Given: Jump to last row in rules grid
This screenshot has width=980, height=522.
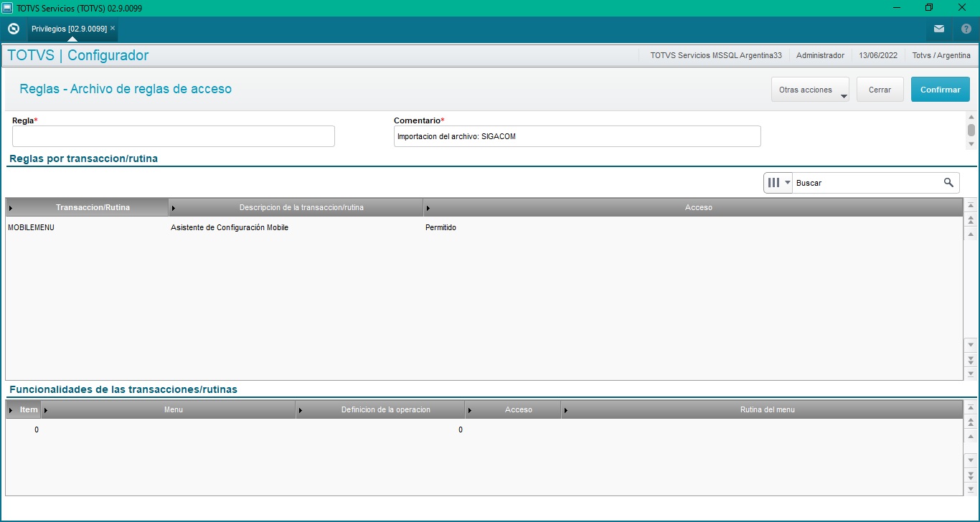Looking at the screenshot, I should point(971,374).
